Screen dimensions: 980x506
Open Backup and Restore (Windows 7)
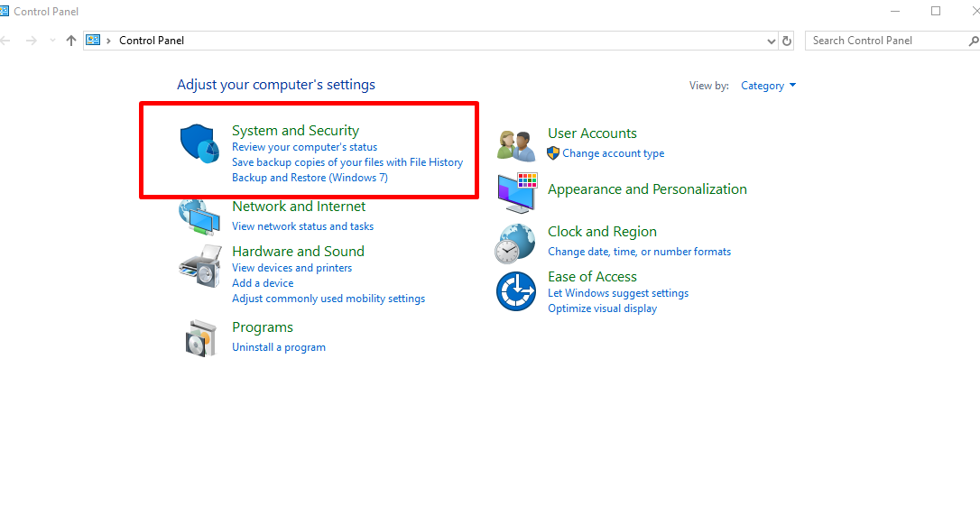pyautogui.click(x=310, y=178)
